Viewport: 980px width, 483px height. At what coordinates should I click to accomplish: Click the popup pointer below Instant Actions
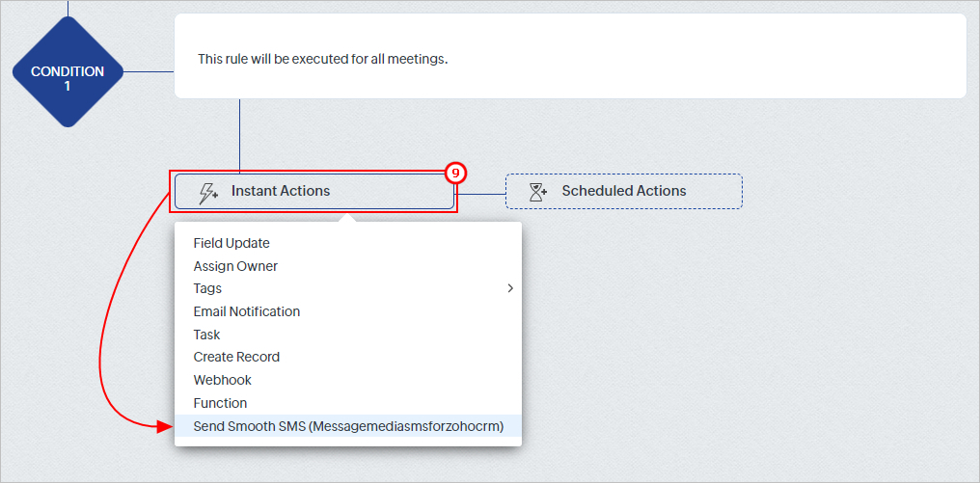click(x=348, y=218)
